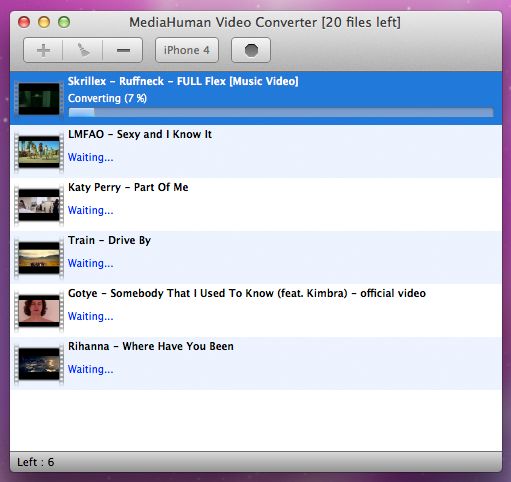Viewport: 511px width, 482px height.
Task: Zoom the window with the green button
Action: (x=64, y=22)
